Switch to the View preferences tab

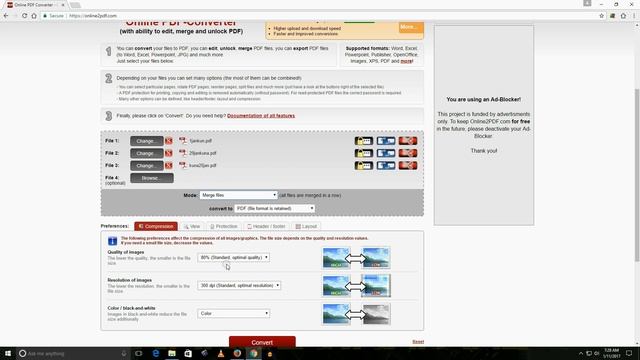(x=192, y=226)
